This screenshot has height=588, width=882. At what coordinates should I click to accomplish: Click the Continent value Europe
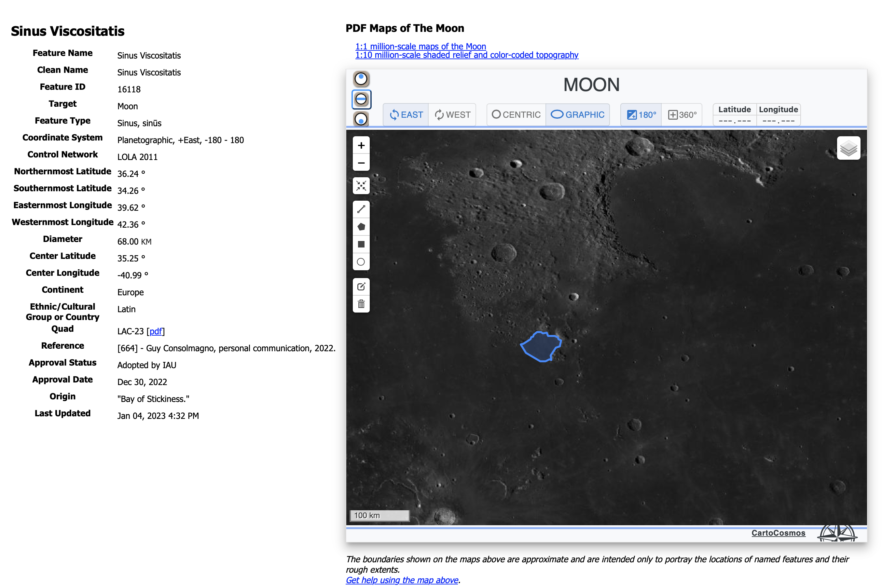(x=131, y=292)
